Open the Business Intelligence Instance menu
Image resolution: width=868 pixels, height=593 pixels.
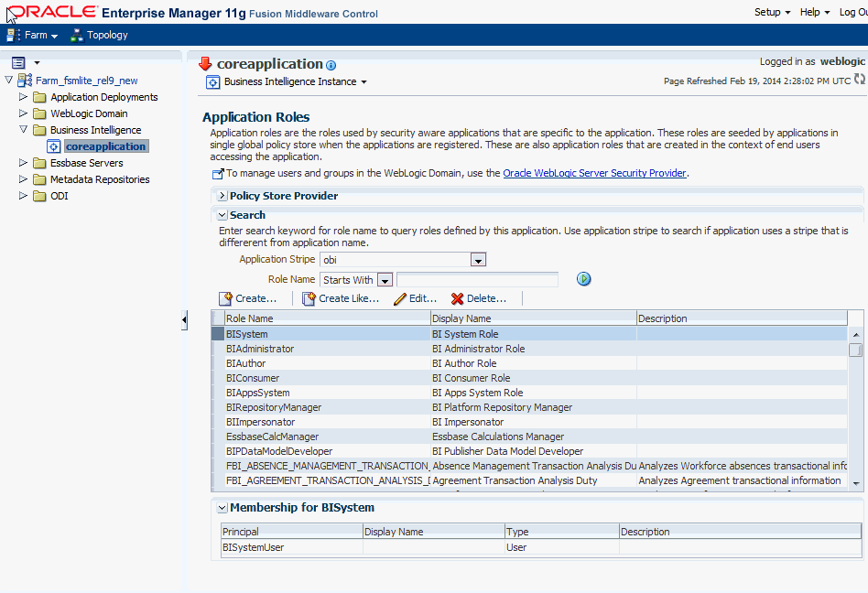tap(296, 81)
